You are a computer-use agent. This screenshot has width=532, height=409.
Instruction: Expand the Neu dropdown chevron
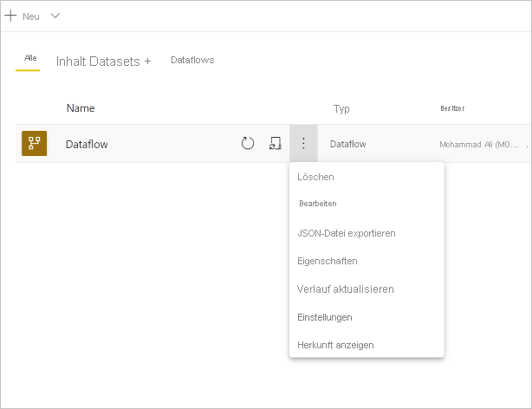(x=55, y=16)
